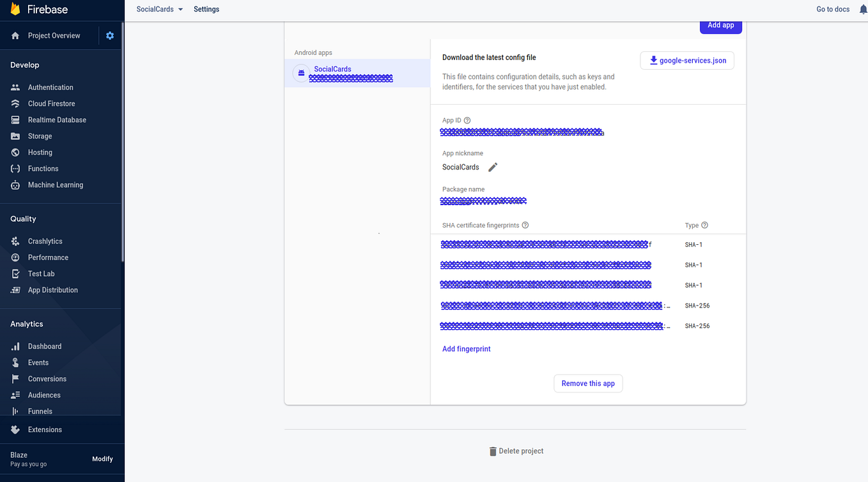Viewport: 868px width, 482px height.
Task: Navigate to Authentication
Action: 50,87
